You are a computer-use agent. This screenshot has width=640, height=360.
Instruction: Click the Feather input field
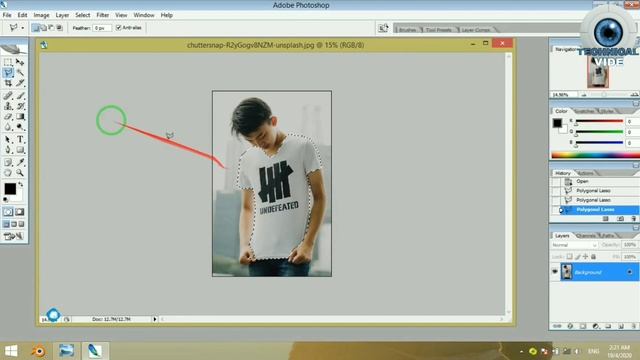pos(102,28)
